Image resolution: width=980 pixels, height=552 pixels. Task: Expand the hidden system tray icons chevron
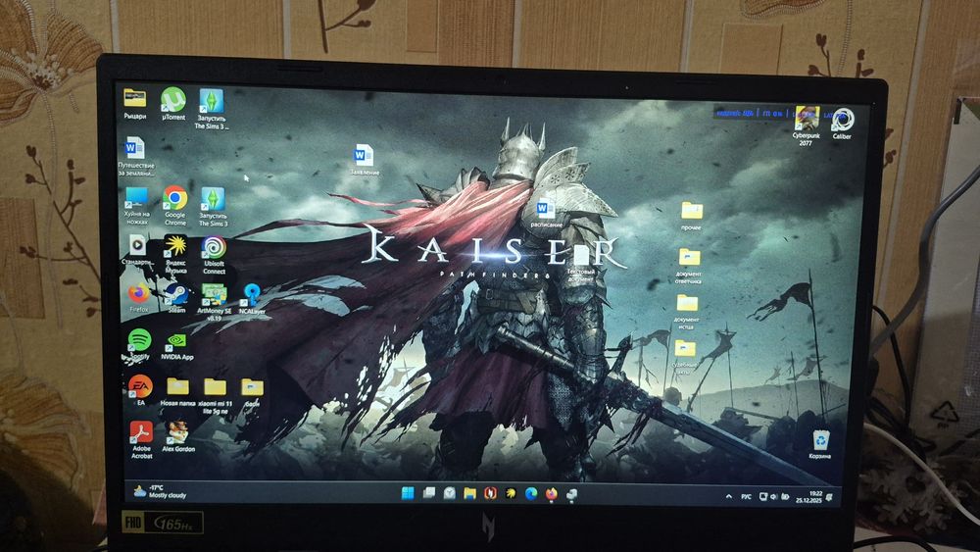(x=728, y=497)
